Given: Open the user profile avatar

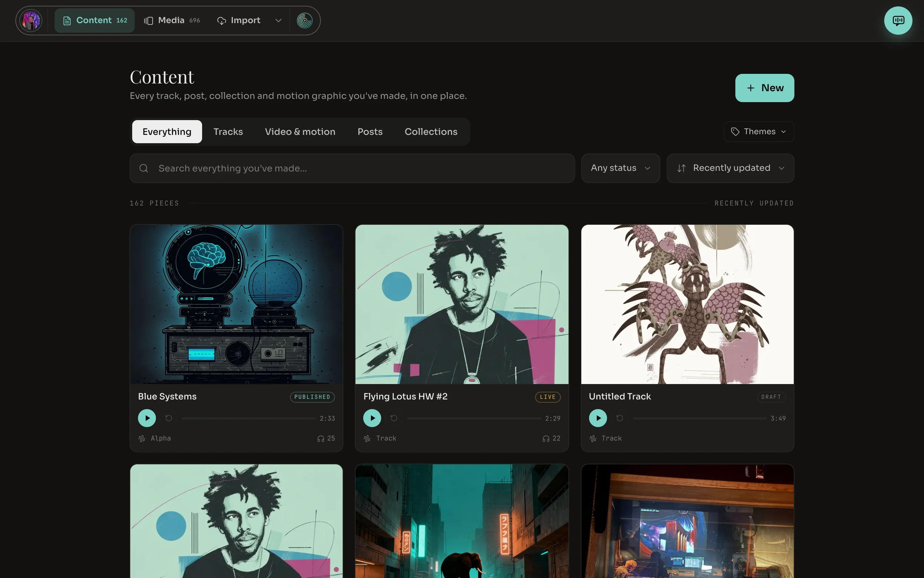Looking at the screenshot, I should click(x=31, y=21).
